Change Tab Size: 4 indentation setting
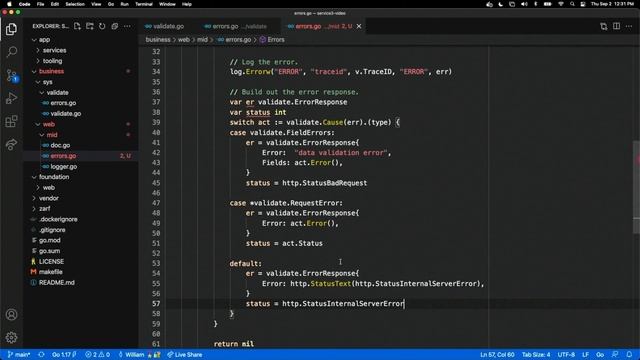The height and width of the screenshot is (360, 640). click(536, 355)
